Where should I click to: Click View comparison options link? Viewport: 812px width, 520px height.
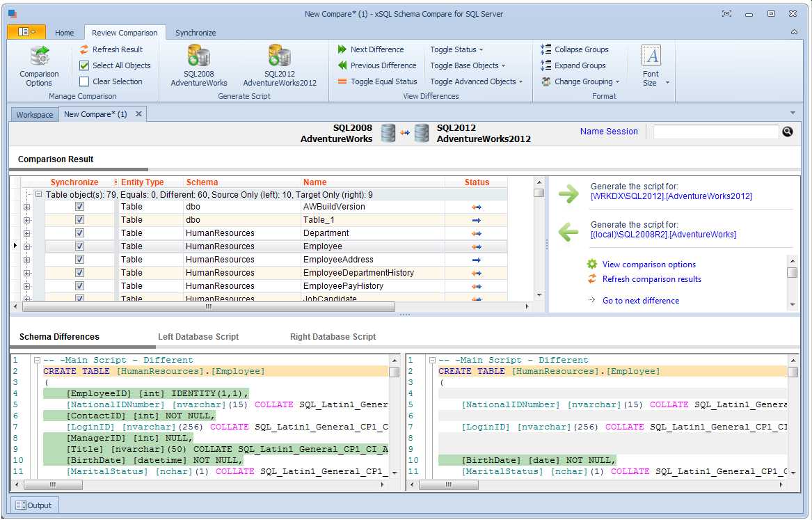[649, 265]
